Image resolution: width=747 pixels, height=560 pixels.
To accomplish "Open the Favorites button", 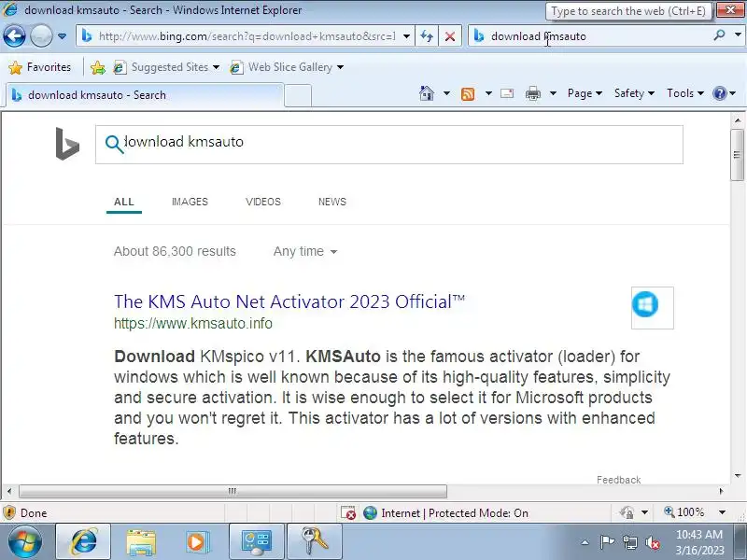I will [x=40, y=67].
